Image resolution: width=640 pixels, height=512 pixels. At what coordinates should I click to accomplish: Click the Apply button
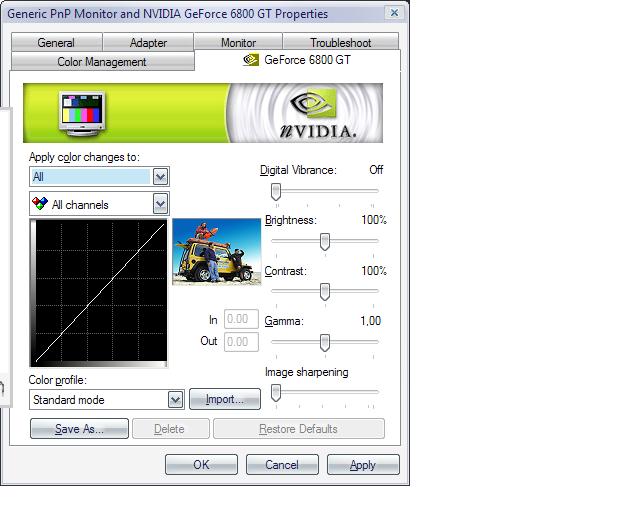click(363, 465)
